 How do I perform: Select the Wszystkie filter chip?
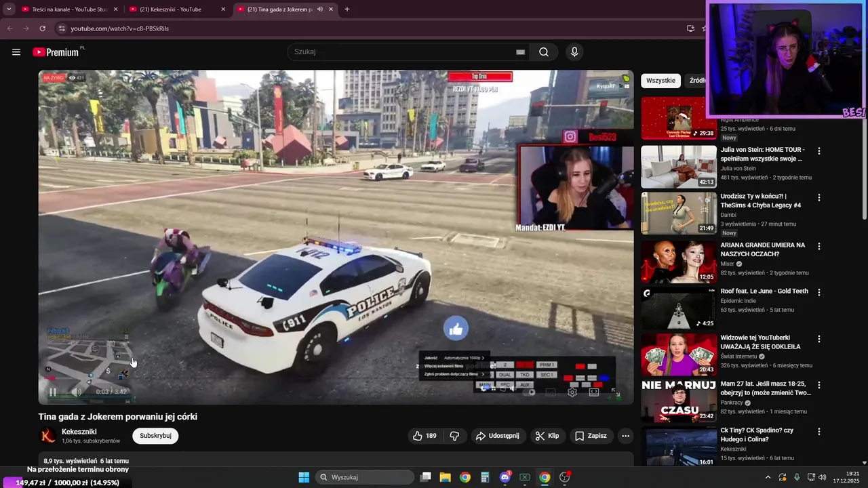[x=660, y=80]
